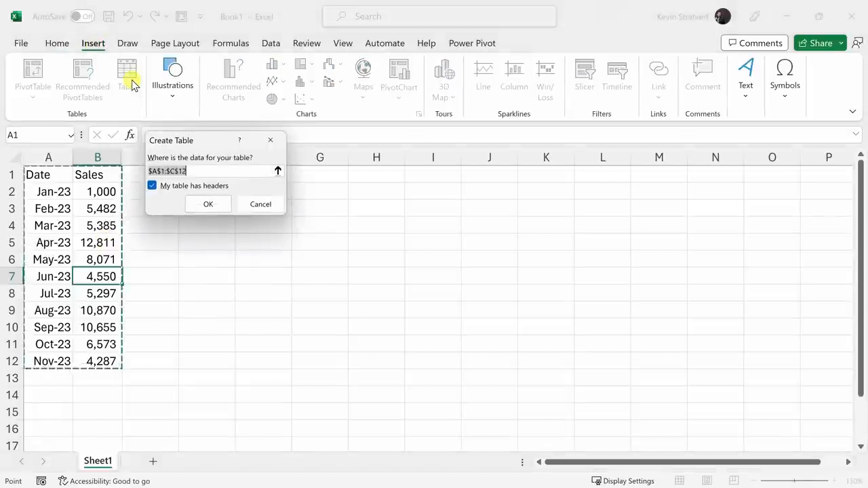Click the collapse range arrow in Create Table
Image resolution: width=868 pixels, height=488 pixels.
tap(277, 171)
